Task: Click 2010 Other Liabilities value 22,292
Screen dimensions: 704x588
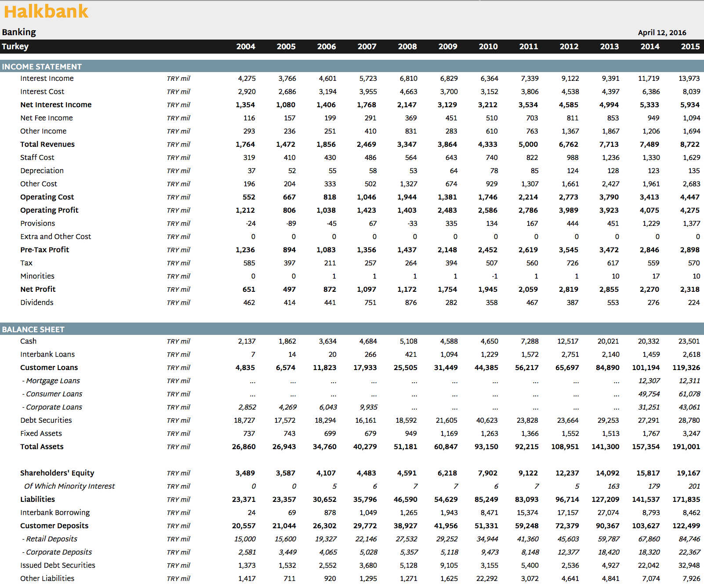Action: point(487,579)
